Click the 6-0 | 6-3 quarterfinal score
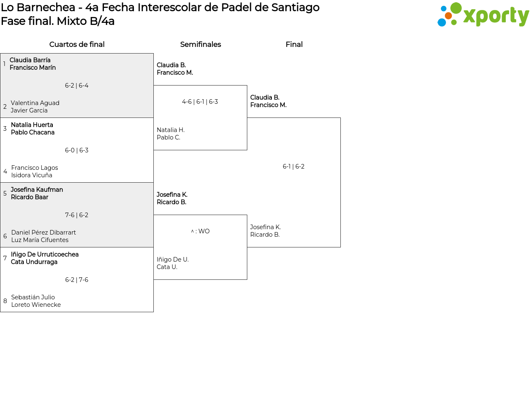 click(76, 150)
